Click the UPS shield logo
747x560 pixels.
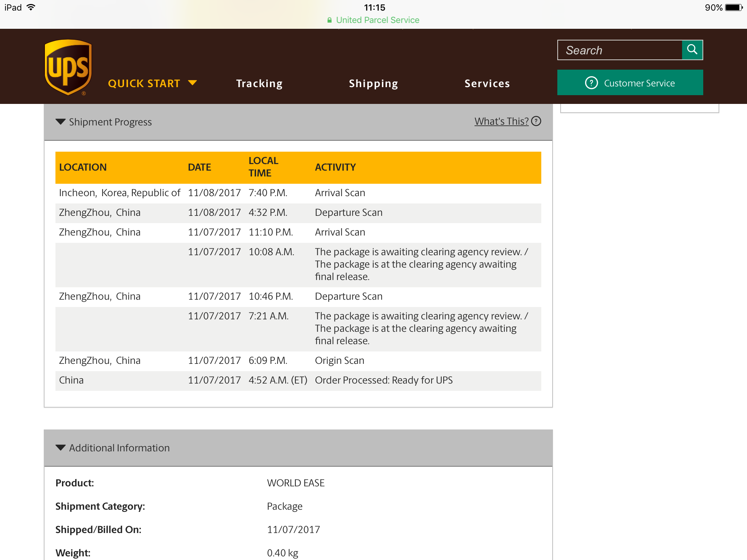pos(68,67)
